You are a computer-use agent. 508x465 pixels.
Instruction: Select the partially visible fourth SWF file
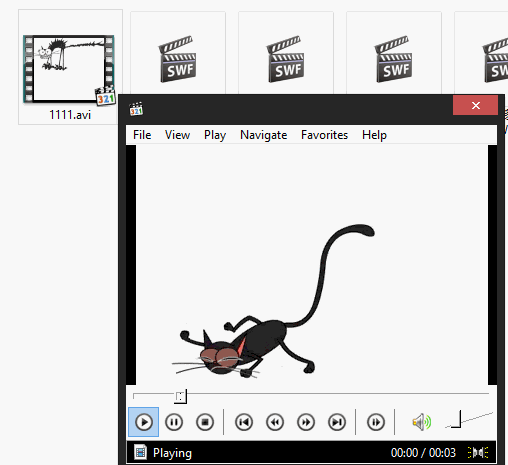[x=495, y=59]
